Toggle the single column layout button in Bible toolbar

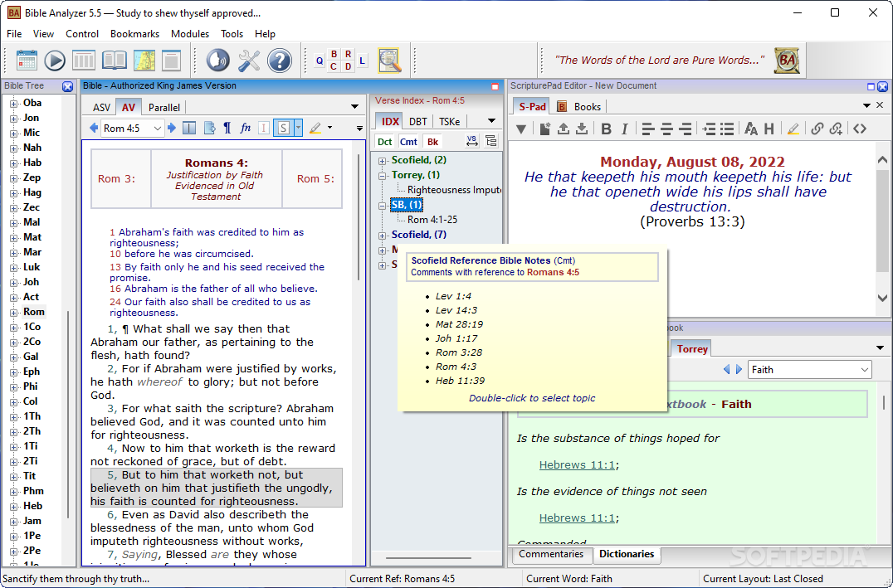[190, 128]
